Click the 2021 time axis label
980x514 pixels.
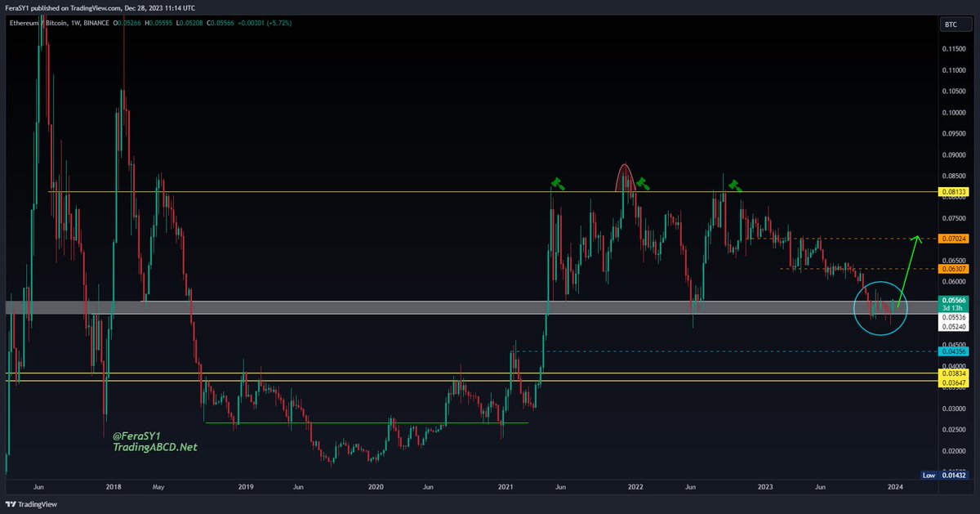(x=506, y=486)
